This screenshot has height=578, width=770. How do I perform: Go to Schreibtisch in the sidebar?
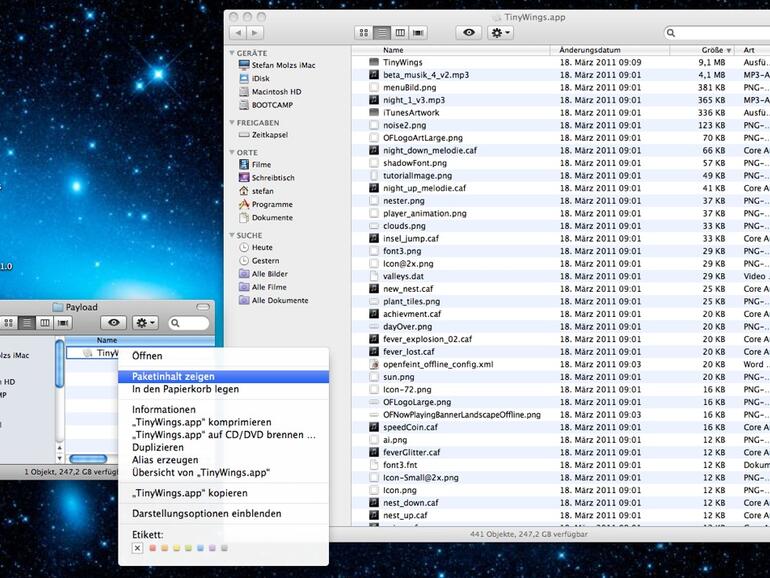(x=272, y=178)
